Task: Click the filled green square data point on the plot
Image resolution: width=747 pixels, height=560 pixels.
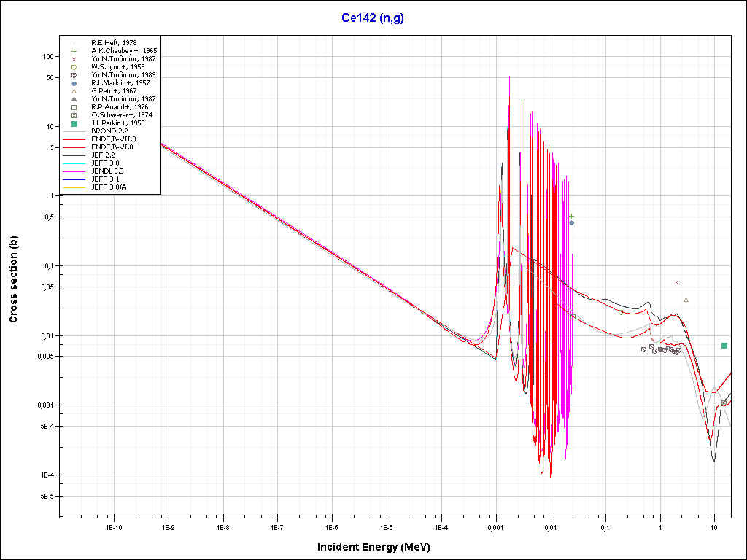Action: click(x=724, y=346)
